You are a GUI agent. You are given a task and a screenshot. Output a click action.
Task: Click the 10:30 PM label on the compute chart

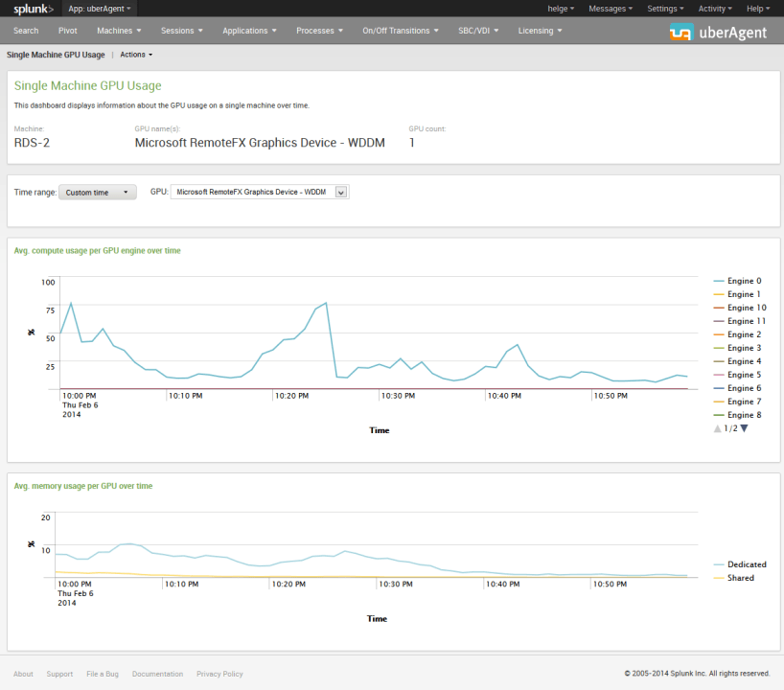click(x=398, y=396)
